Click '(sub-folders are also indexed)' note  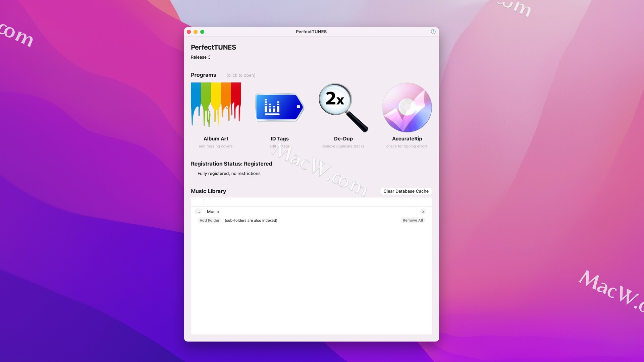251,221
